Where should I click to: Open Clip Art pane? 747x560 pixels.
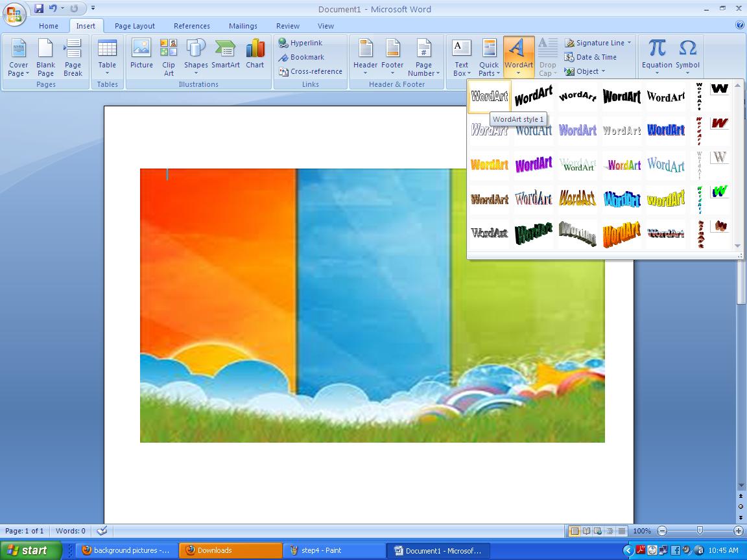[169, 58]
